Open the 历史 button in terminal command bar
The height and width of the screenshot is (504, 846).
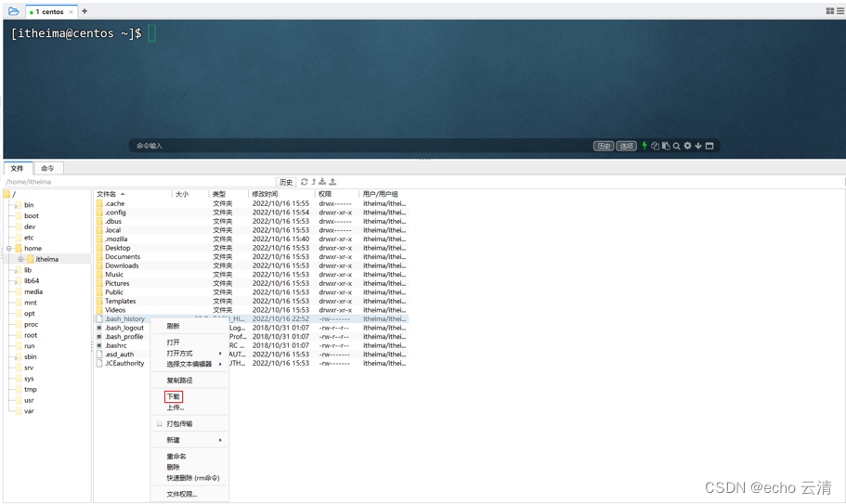(x=604, y=146)
